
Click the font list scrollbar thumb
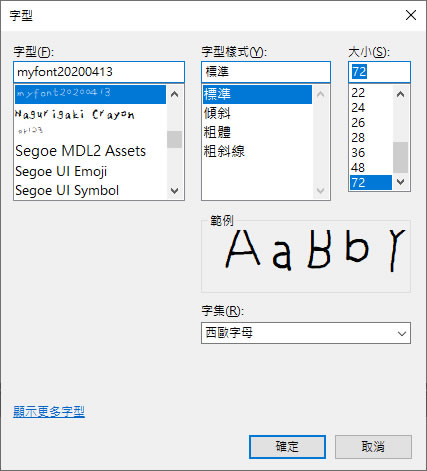[x=174, y=139]
